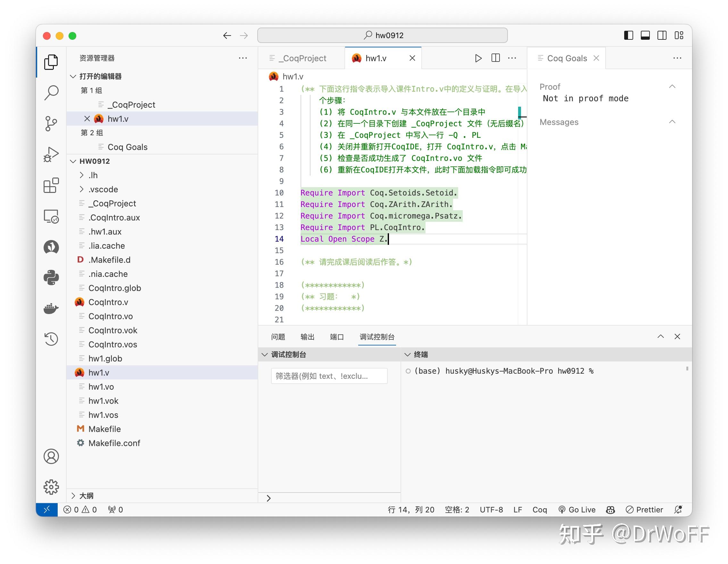Open the Run and Debug view

tap(51, 154)
